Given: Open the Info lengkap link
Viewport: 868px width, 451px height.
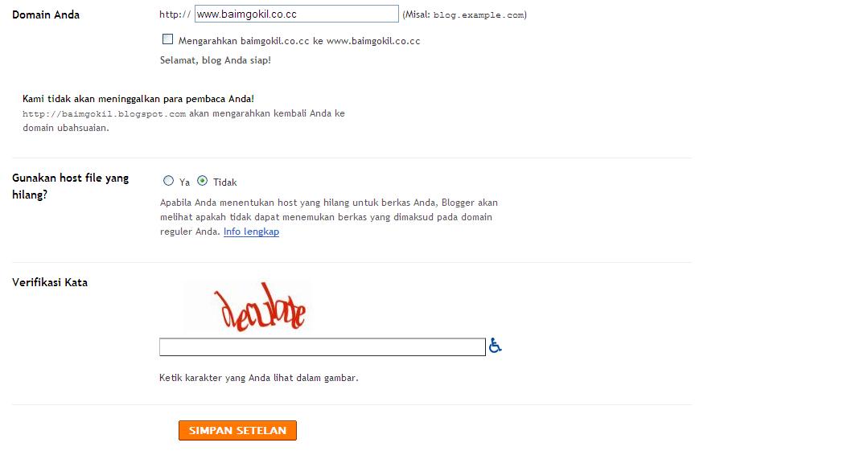Looking at the screenshot, I should (x=251, y=232).
